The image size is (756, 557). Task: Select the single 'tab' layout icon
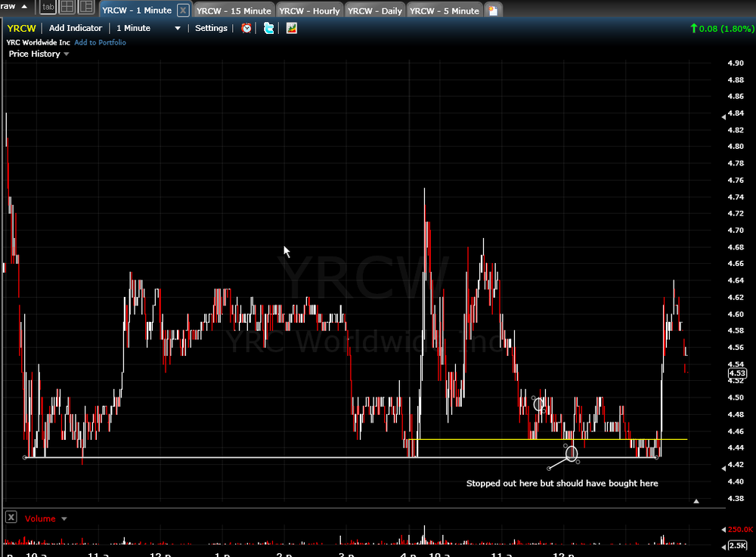(x=48, y=7)
